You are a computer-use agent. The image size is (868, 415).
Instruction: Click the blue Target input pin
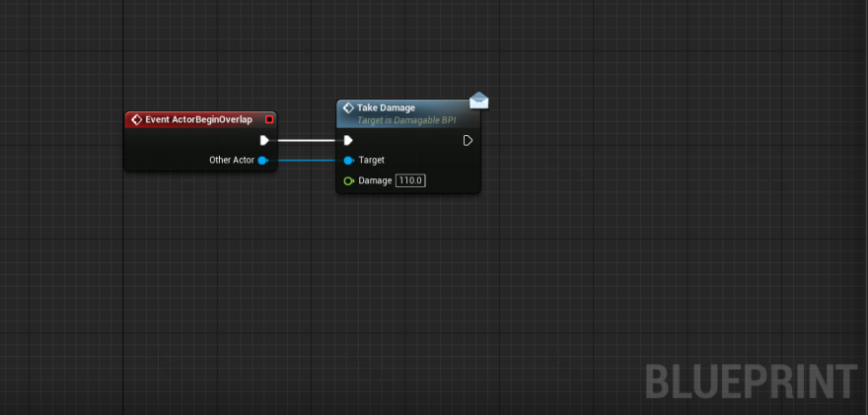[x=348, y=160]
